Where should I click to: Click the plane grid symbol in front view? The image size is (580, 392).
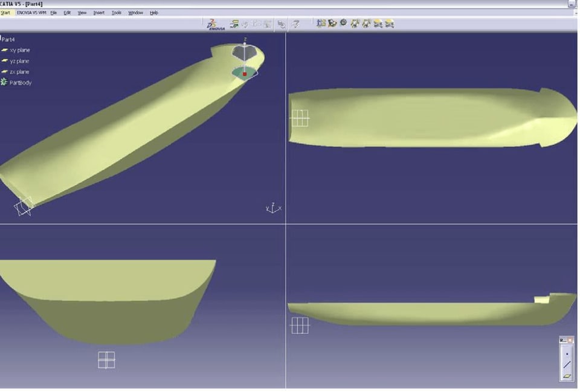tap(106, 360)
